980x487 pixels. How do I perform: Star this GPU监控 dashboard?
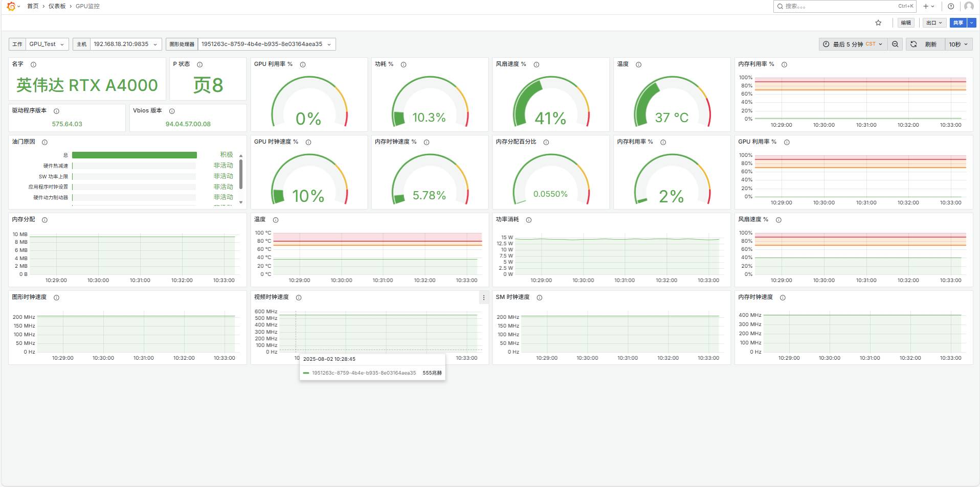[878, 22]
